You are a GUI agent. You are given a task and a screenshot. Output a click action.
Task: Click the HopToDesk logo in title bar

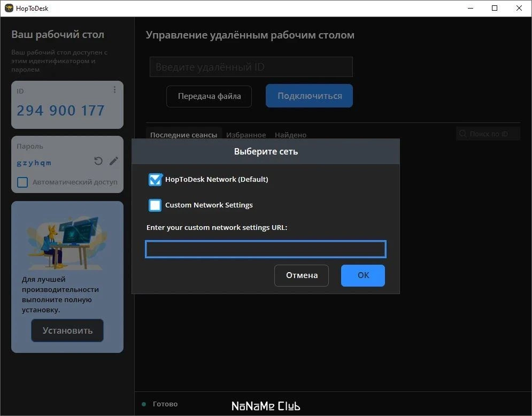9,8
